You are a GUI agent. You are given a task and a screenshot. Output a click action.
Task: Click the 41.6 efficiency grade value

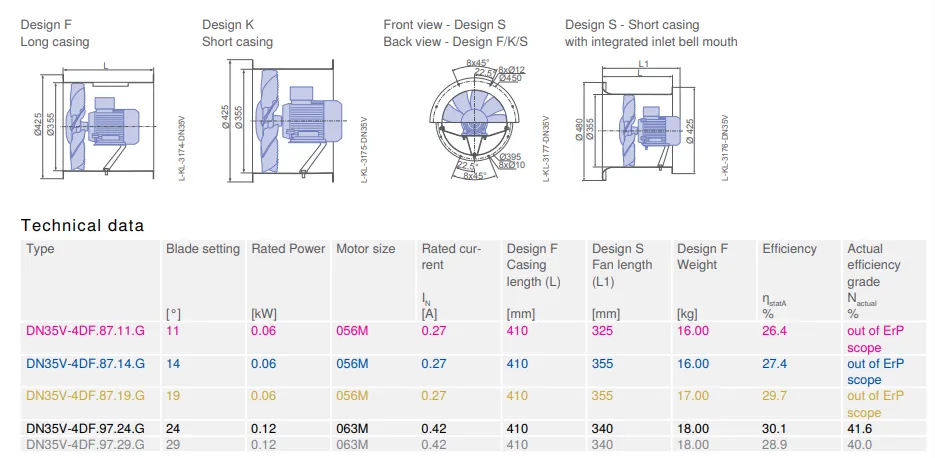tap(859, 428)
